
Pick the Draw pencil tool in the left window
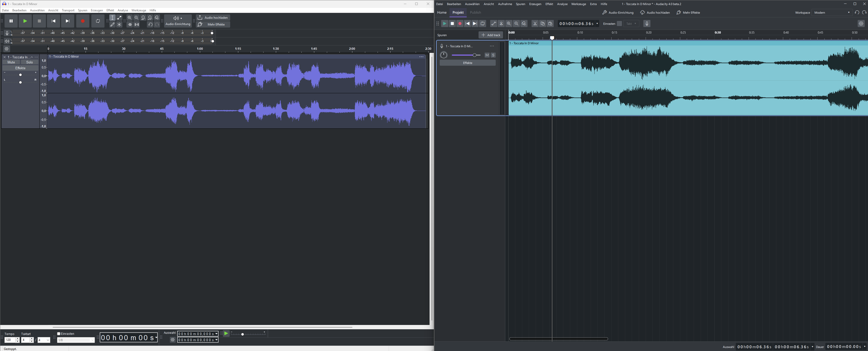click(x=113, y=24)
